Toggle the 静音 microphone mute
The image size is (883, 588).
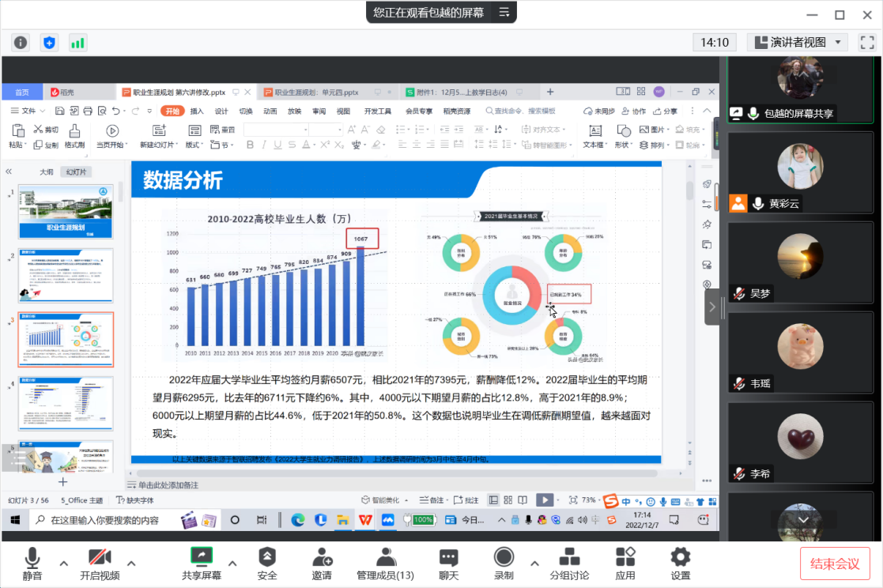click(32, 563)
